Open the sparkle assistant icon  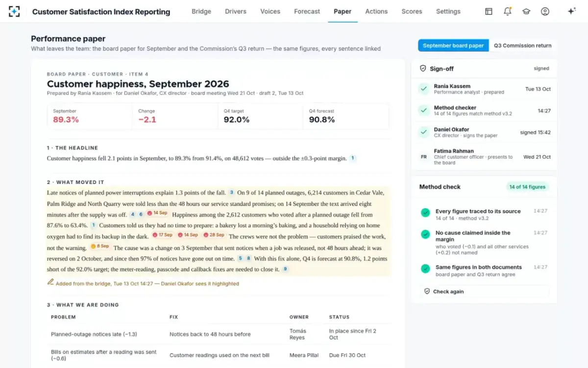point(571,11)
